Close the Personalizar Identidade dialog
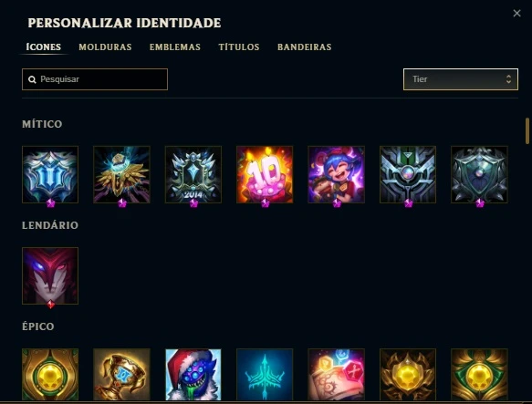The width and height of the screenshot is (532, 404). (516, 14)
